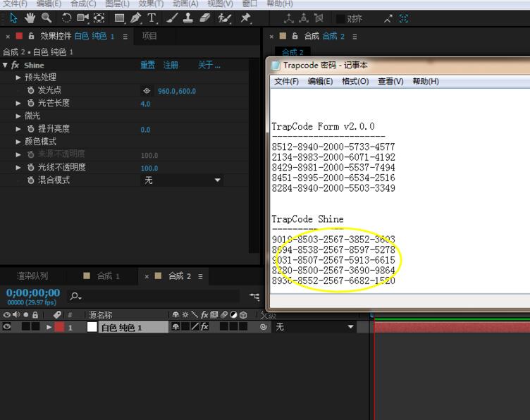Expand the 预先处理 property group
The width and height of the screenshot is (530, 420).
click(18, 78)
